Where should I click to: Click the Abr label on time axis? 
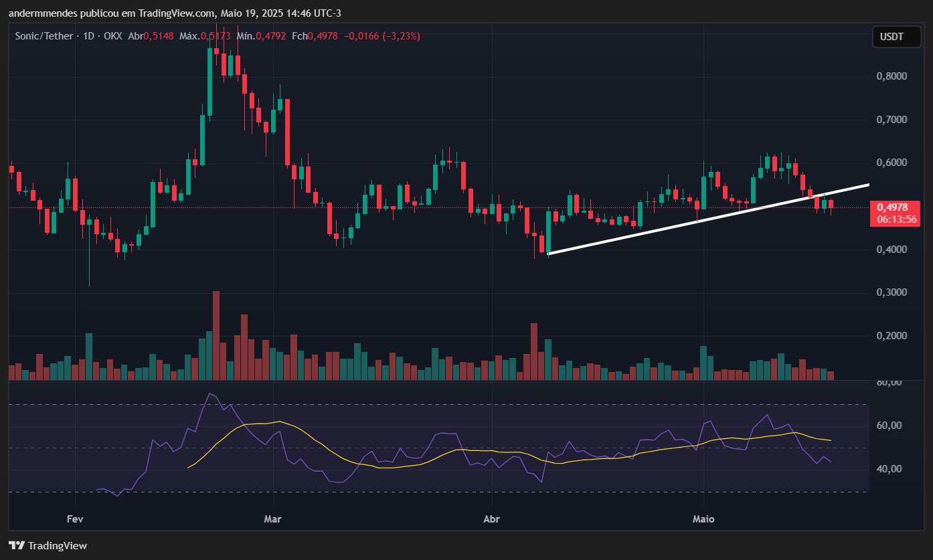coord(492,519)
